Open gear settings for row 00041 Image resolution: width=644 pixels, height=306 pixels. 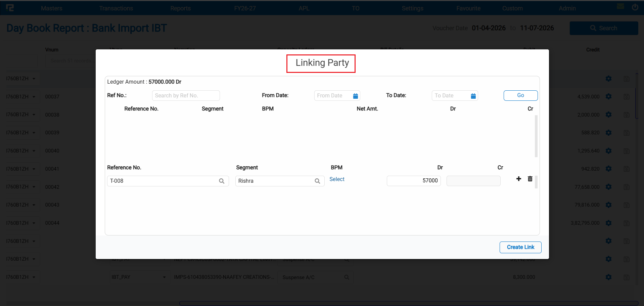(x=608, y=169)
